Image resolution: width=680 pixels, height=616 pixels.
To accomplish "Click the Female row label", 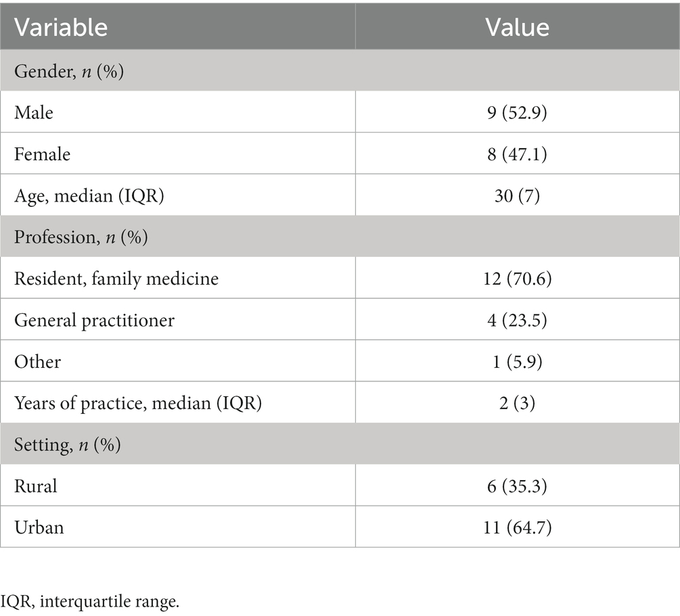I will (42, 154).
